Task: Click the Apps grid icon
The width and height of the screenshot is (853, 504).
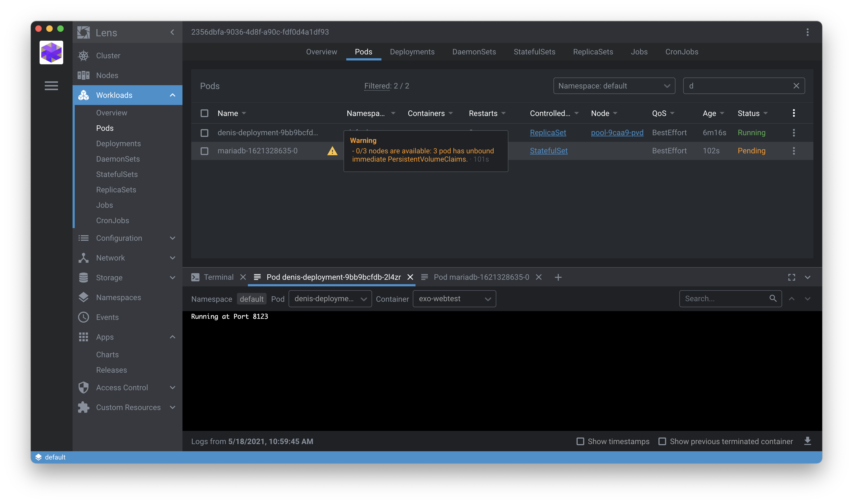Action: click(x=84, y=337)
